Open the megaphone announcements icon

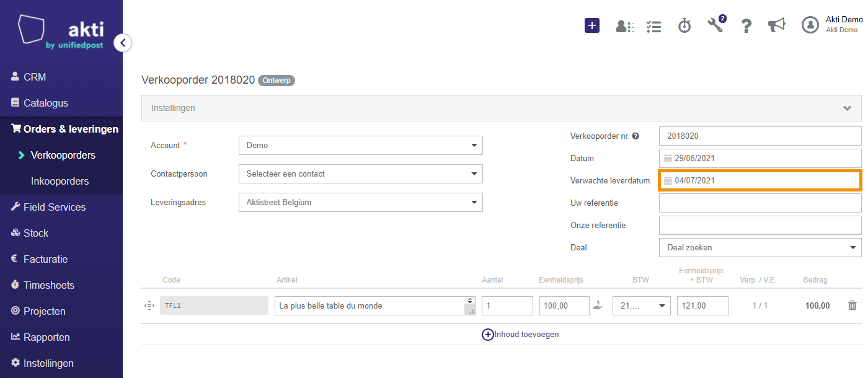point(776,25)
